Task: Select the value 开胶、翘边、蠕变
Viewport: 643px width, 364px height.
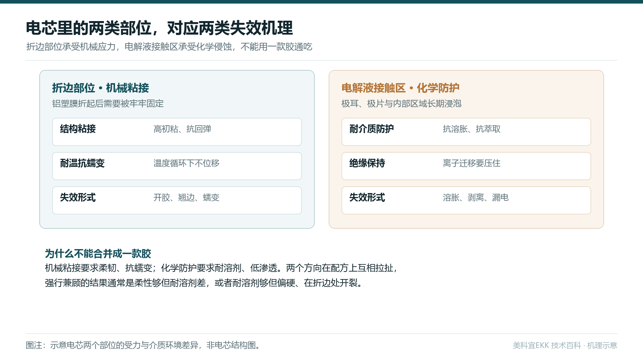Action: click(x=186, y=197)
